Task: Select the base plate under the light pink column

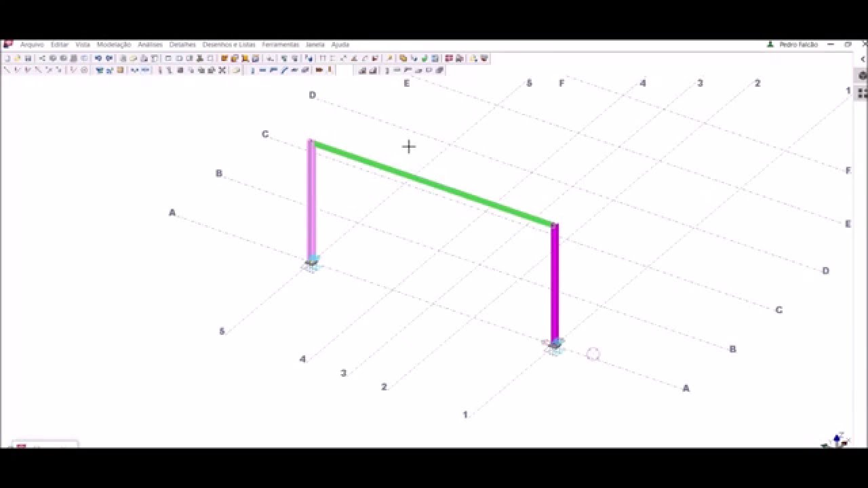Action: [x=311, y=263]
